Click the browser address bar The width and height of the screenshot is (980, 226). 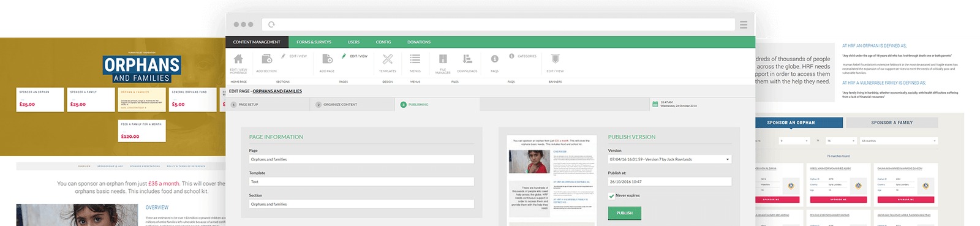point(498,24)
